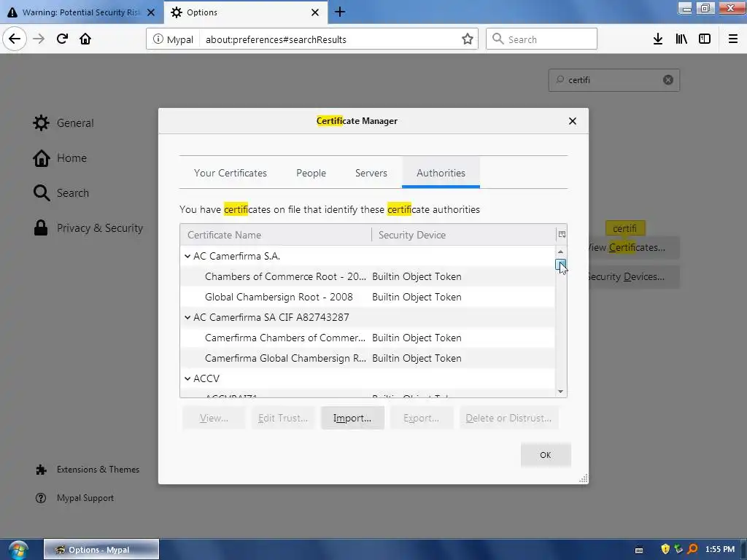
Task: Open the library bookmarks icon
Action: (x=681, y=39)
